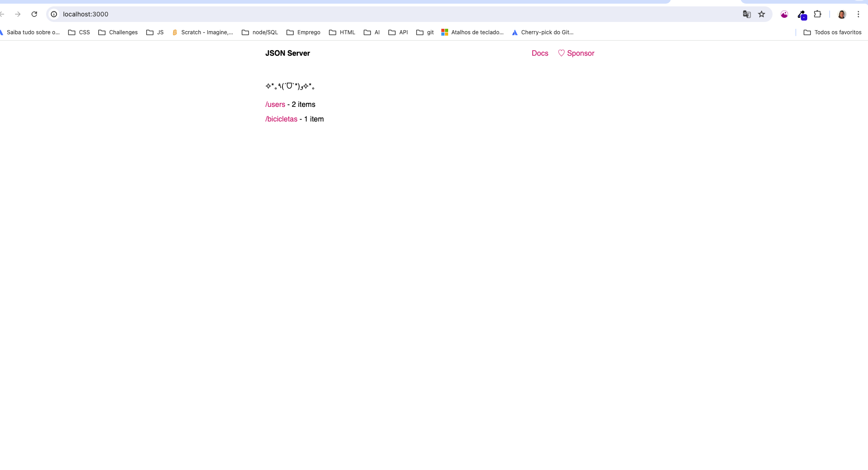
Task: Bookmark this page with the star icon
Action: click(762, 14)
